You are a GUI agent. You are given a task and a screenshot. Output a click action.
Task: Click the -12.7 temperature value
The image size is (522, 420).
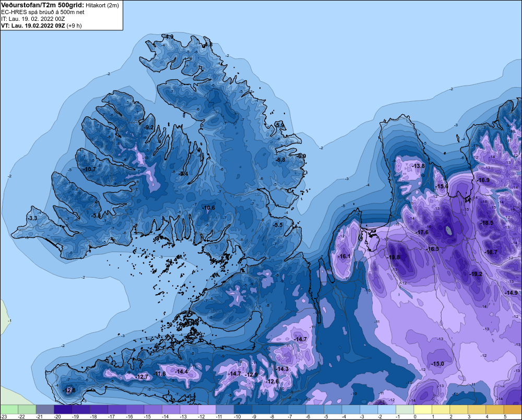coord(141,377)
